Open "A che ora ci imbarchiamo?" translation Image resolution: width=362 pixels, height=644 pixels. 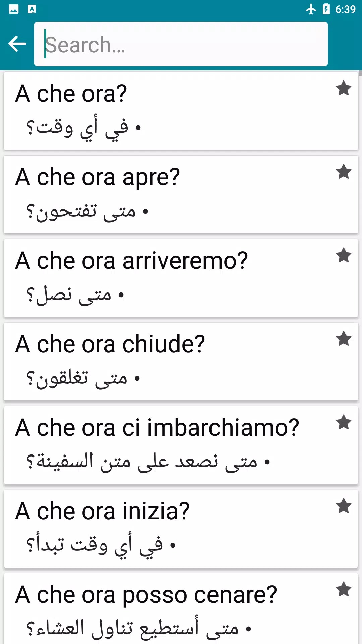[168, 445]
